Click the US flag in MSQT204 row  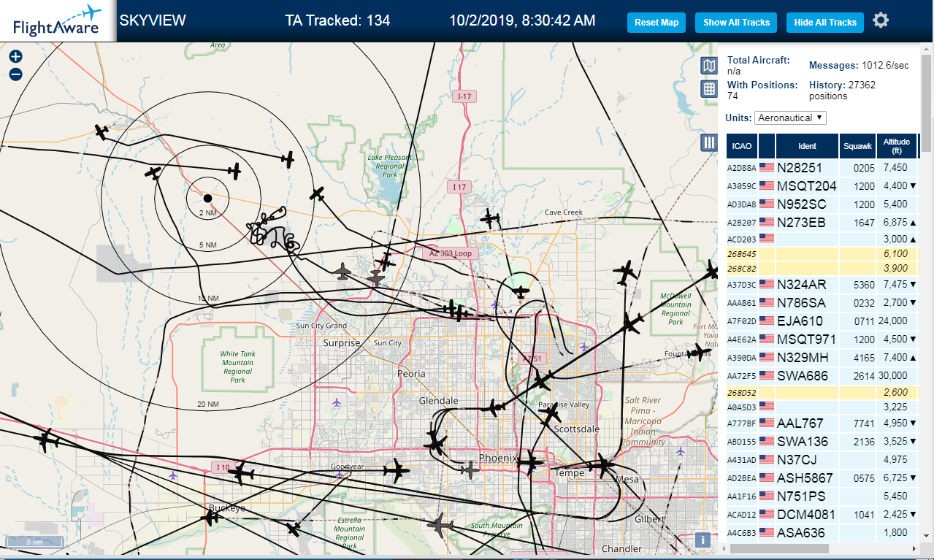pyautogui.click(x=767, y=185)
